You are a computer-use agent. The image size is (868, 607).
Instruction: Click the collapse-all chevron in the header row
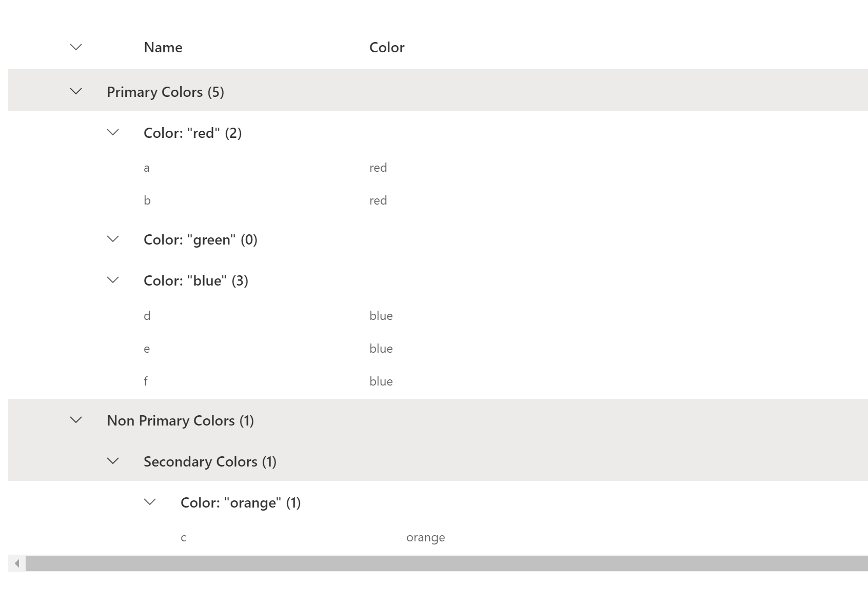click(x=75, y=46)
